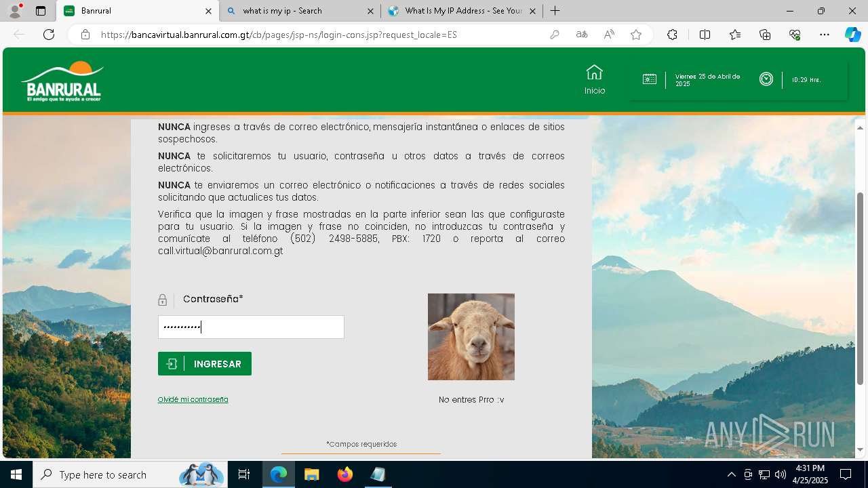Open Extensions puzzle icon

click(672, 35)
